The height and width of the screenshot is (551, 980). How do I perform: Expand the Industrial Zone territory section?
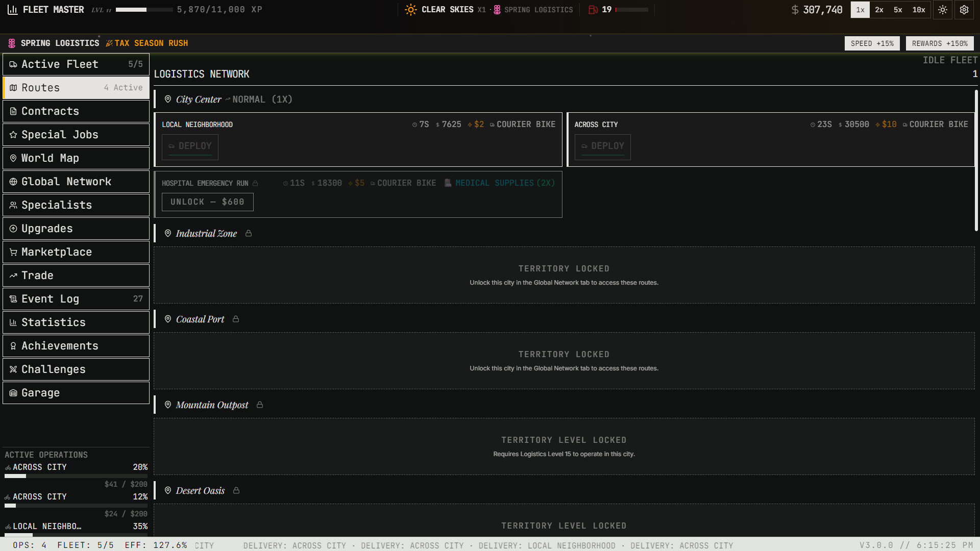pos(206,234)
